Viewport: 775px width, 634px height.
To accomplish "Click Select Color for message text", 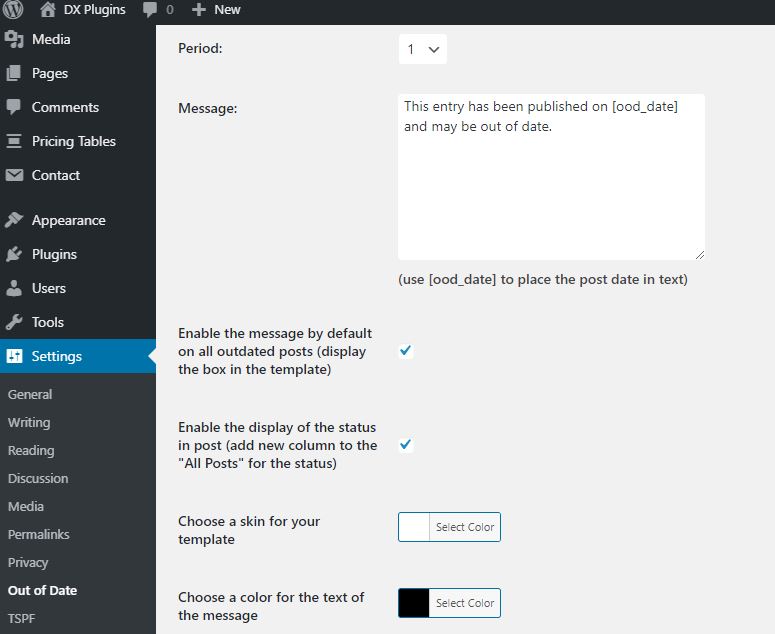I will 465,603.
